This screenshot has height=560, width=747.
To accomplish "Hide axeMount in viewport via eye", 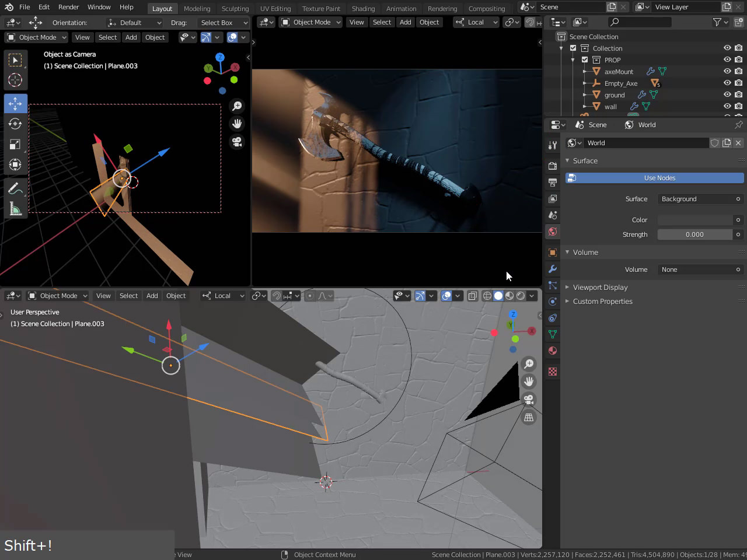I will click(727, 71).
